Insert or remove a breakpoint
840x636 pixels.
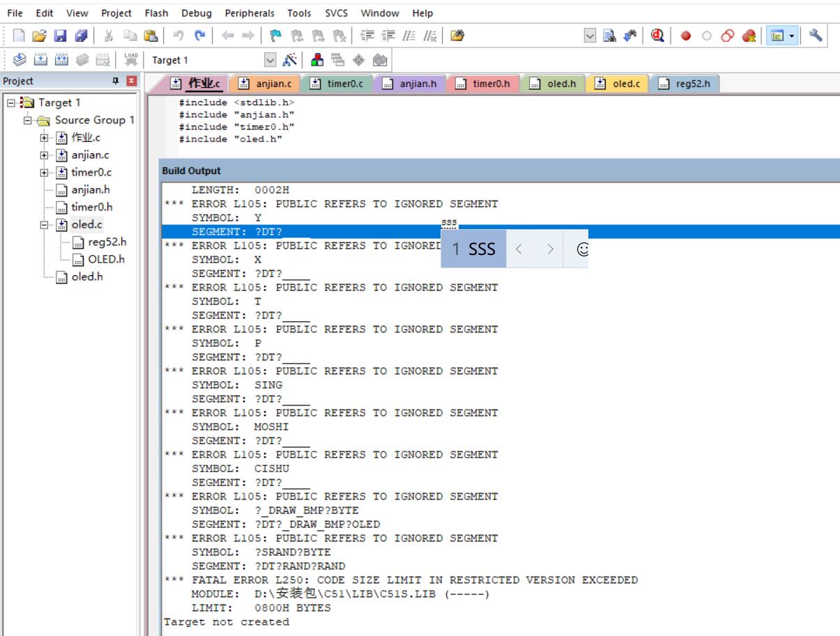(x=686, y=37)
